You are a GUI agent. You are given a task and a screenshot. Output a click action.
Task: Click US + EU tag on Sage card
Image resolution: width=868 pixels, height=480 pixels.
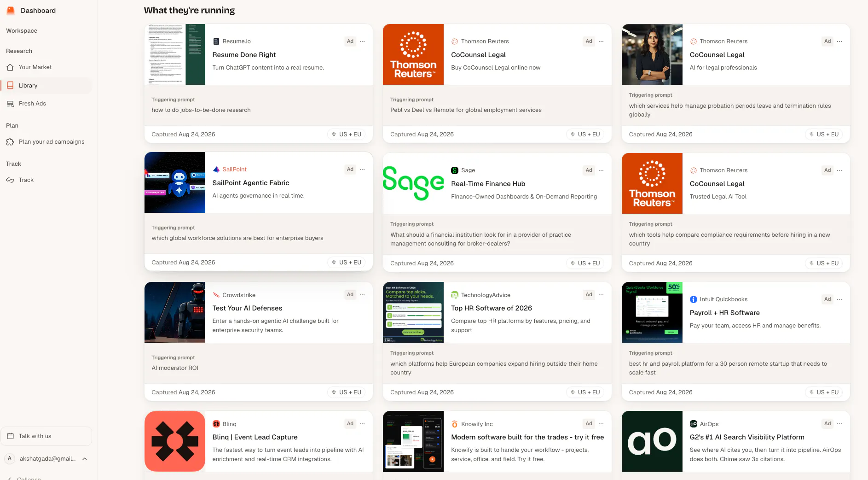tap(585, 263)
